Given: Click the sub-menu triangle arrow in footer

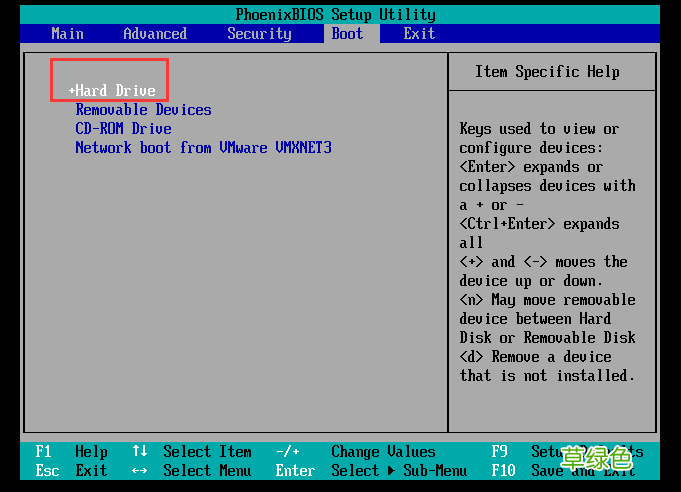Looking at the screenshot, I should 391,470.
